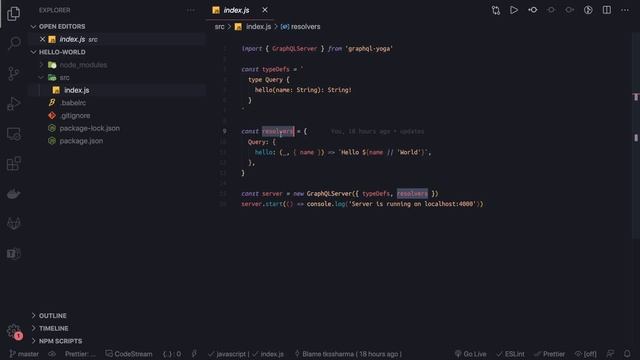Click the src breadcrumb segment
640x360 pixels.
click(x=220, y=27)
